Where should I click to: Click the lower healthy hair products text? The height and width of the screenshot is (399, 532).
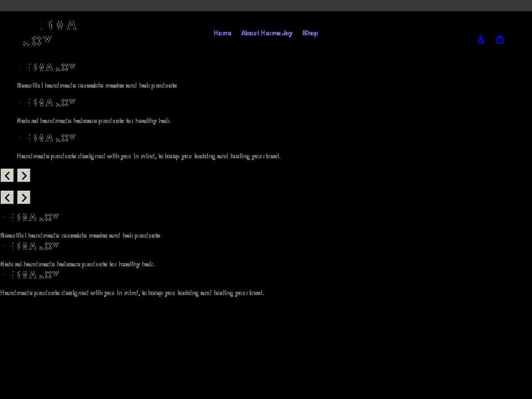[77, 264]
